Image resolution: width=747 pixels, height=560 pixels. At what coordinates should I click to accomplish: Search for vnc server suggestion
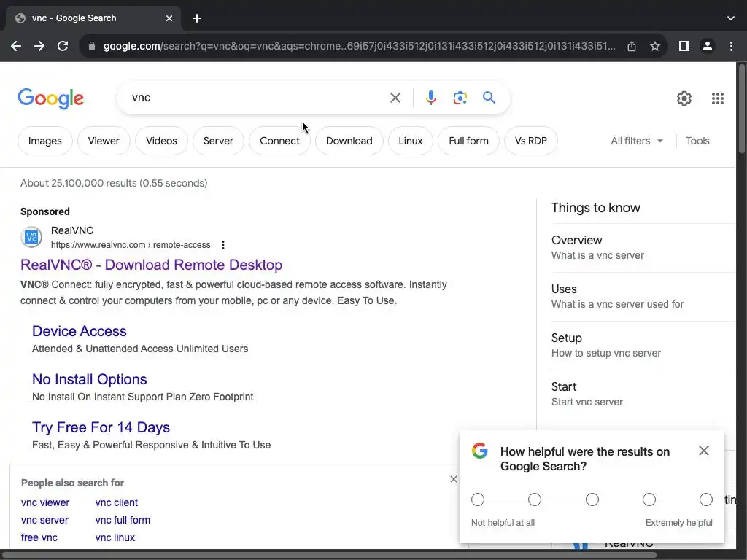[x=44, y=520]
